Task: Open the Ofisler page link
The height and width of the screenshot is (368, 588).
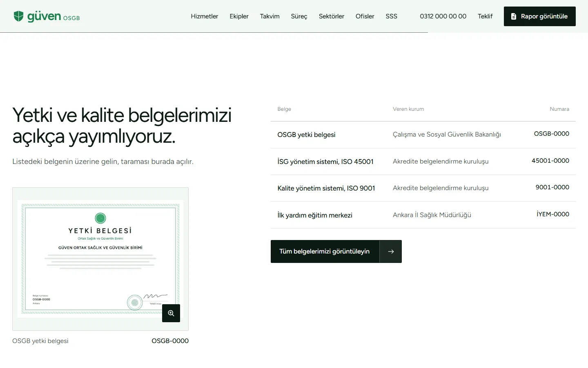Action: coord(365,16)
